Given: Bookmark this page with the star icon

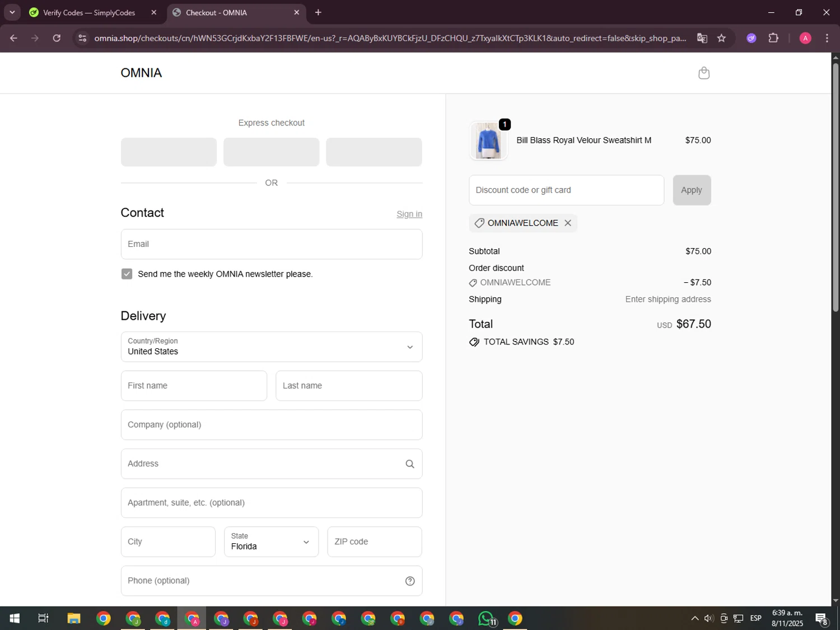Looking at the screenshot, I should tap(721, 38).
